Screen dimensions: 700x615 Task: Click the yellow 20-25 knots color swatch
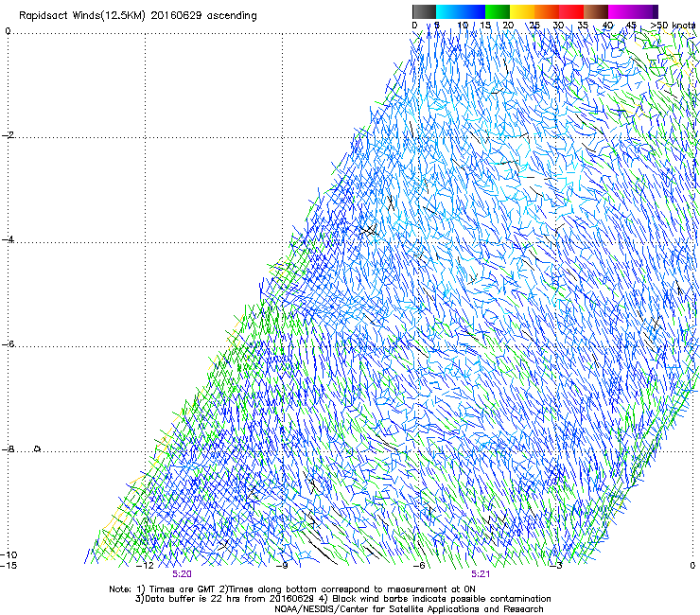tap(522, 11)
